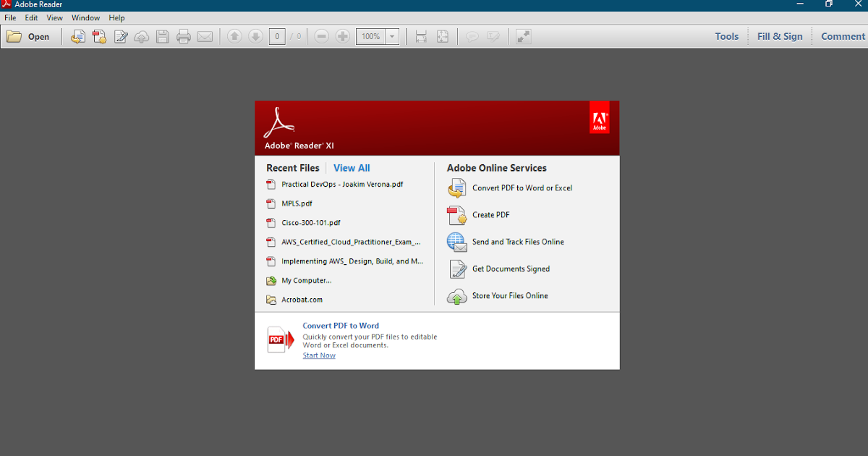Open the Tools pane
This screenshot has height=456, width=868.
(x=726, y=36)
